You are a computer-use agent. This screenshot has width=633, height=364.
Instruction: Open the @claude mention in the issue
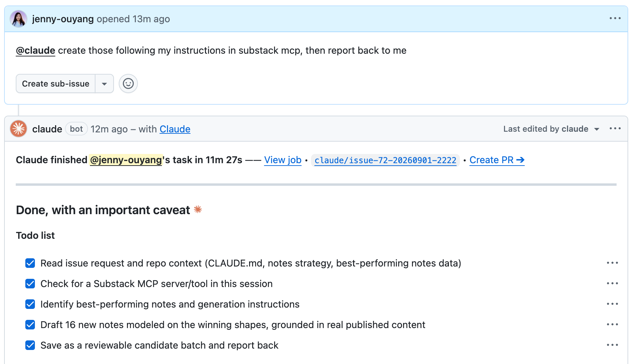36,51
